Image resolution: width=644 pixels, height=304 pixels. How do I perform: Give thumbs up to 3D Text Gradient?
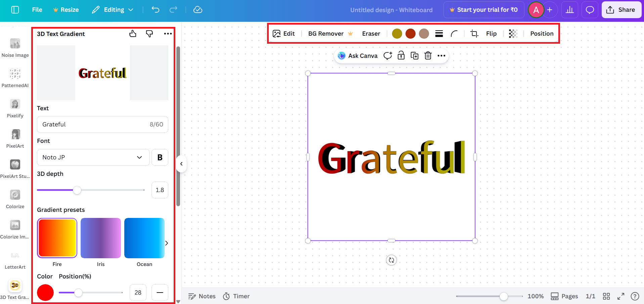pos(133,34)
